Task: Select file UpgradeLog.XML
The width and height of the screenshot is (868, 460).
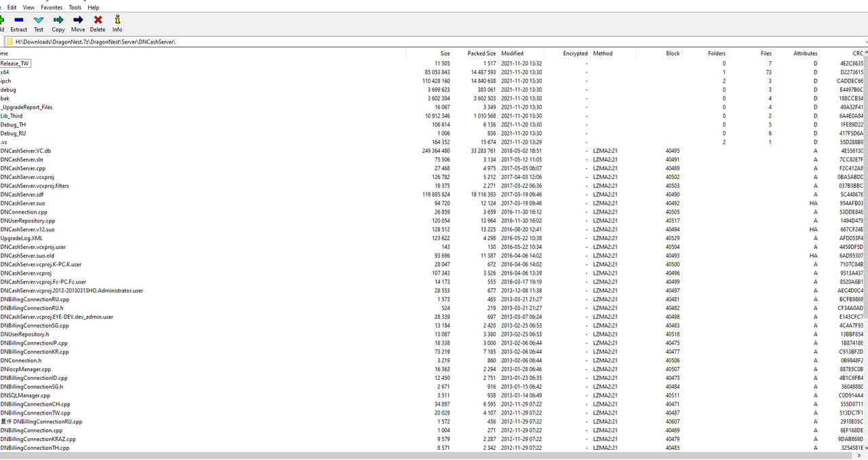Action: [x=21, y=238]
